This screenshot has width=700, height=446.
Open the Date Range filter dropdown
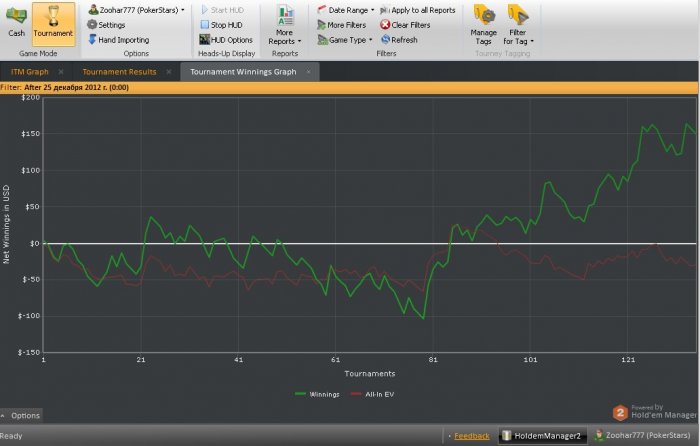346,9
